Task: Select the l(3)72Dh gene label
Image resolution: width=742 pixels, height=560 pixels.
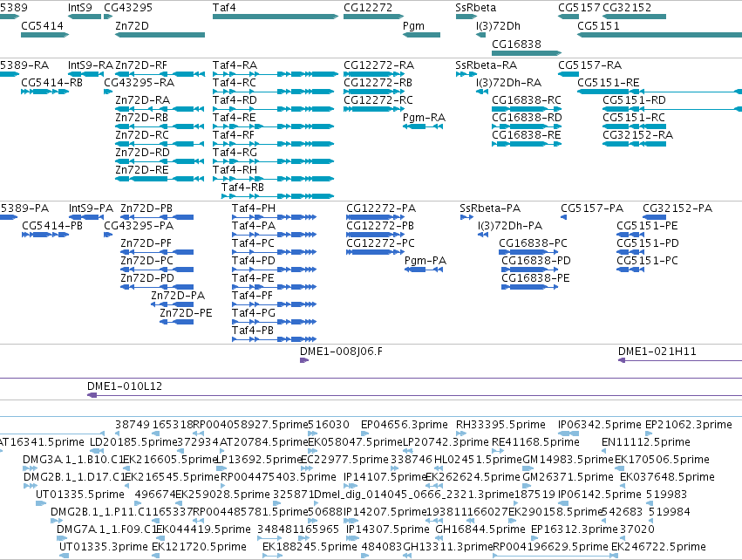Action: (x=498, y=25)
